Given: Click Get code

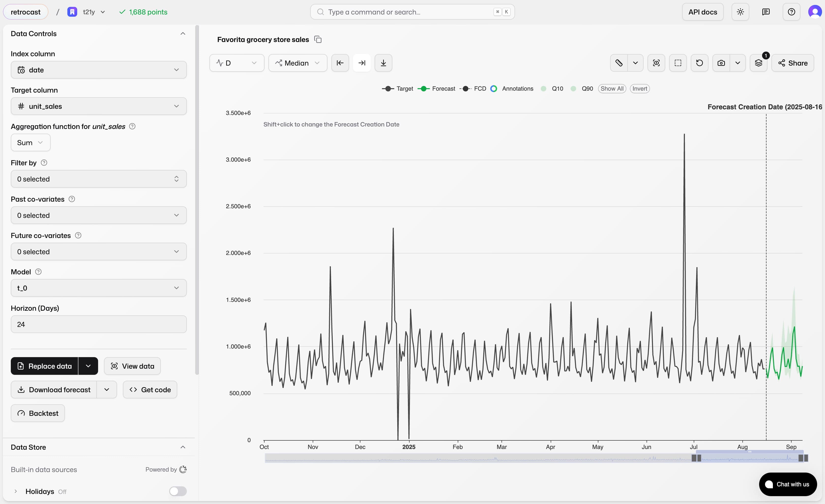Looking at the screenshot, I should pos(150,390).
